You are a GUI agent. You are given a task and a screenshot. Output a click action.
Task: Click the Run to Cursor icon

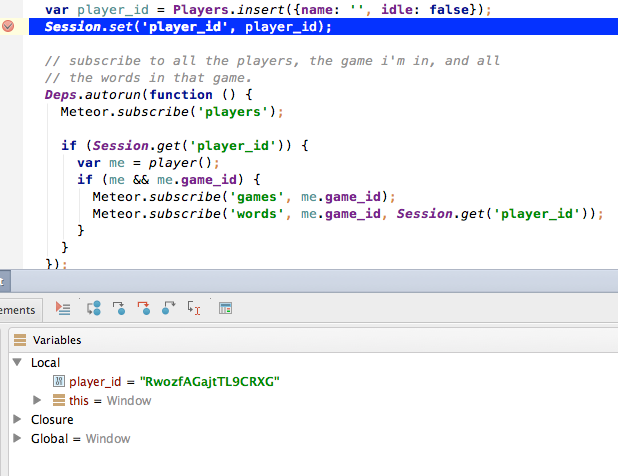(x=194, y=308)
